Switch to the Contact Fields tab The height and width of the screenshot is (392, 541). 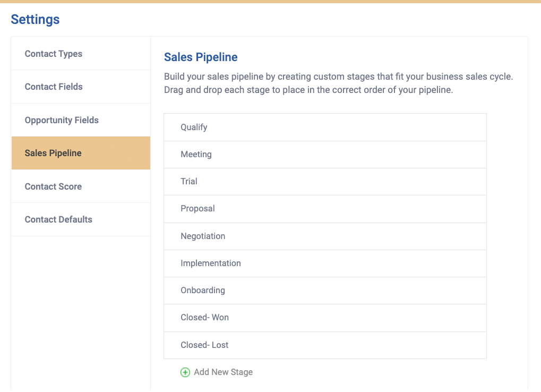point(81,87)
